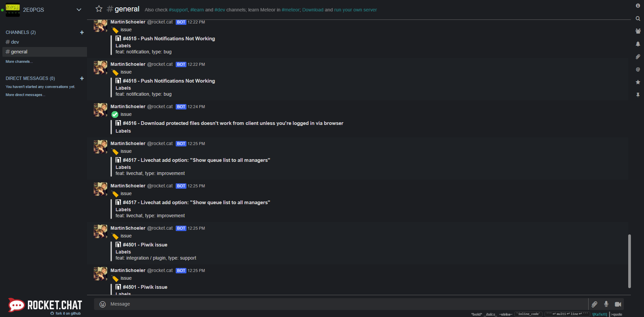Star the general channel
The width and height of the screenshot is (644, 317).
click(99, 9)
